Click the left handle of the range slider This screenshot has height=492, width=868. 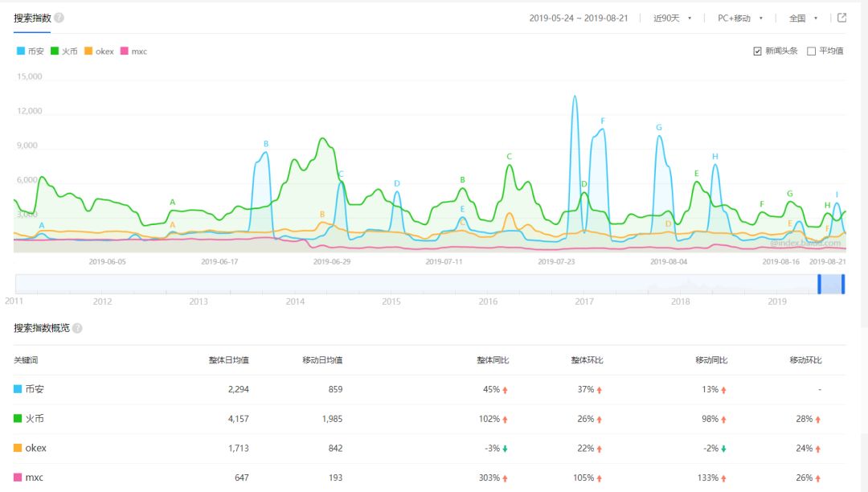(x=819, y=284)
